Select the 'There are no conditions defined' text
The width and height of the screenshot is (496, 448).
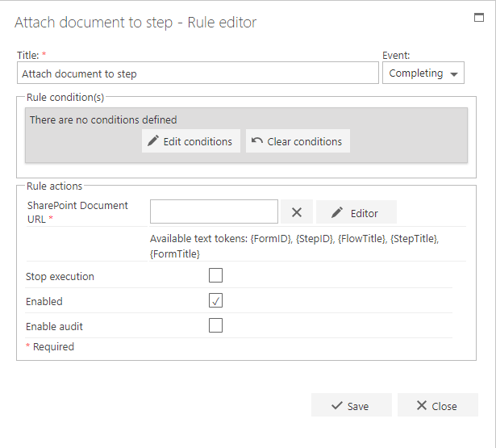click(103, 119)
